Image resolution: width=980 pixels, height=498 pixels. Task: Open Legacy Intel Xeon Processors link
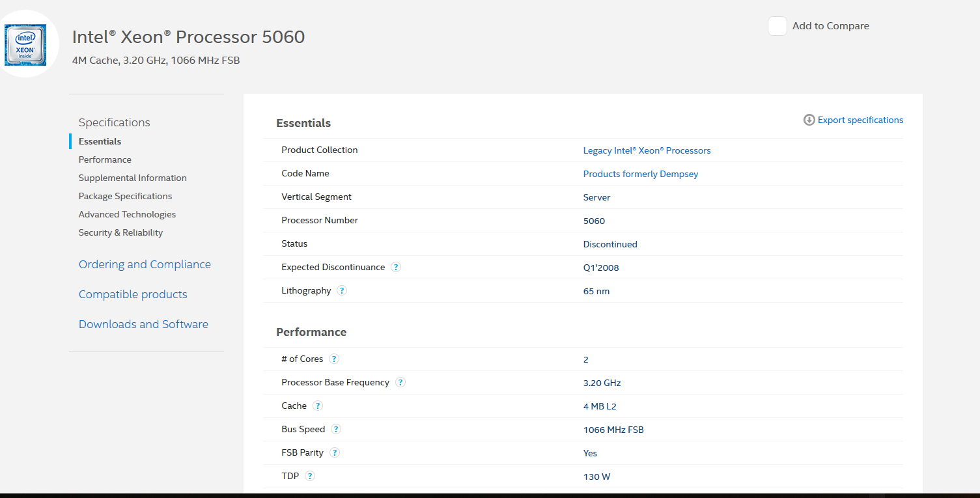(647, 150)
